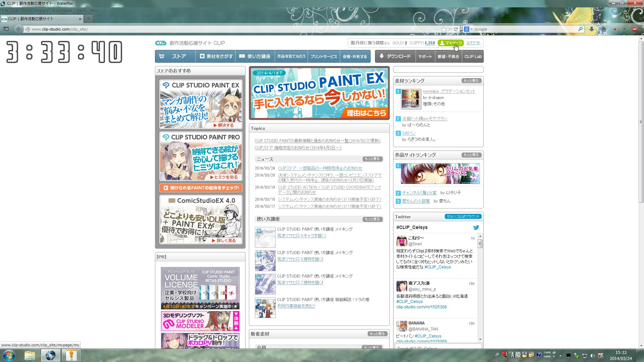Click the Home toolbar icon
The width and height of the screenshot is (644, 362).
click(x=604, y=29)
